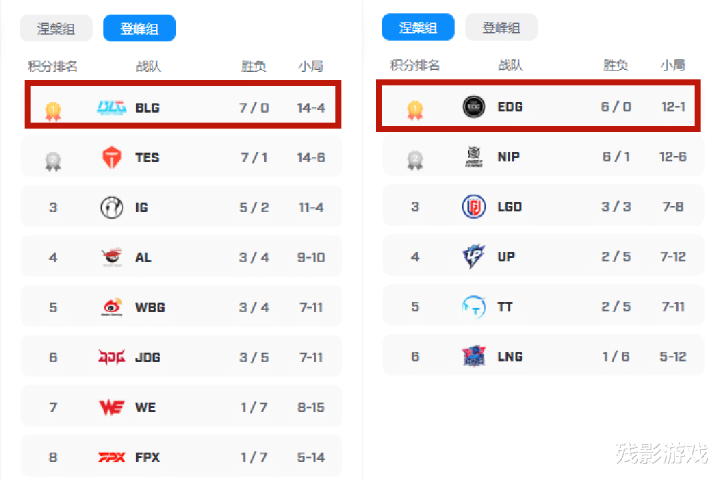Viewport: 720px width, 480px height.
Task: Click the TES team logo
Action: tap(112, 158)
